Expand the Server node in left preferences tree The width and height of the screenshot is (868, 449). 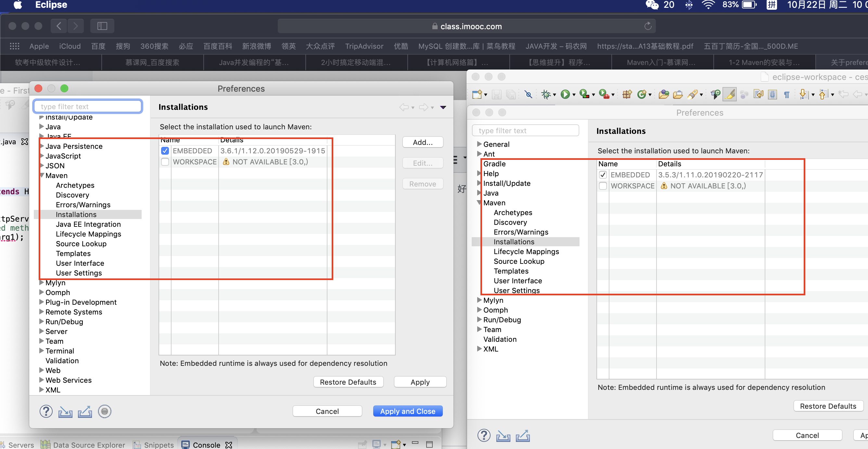pos(42,331)
